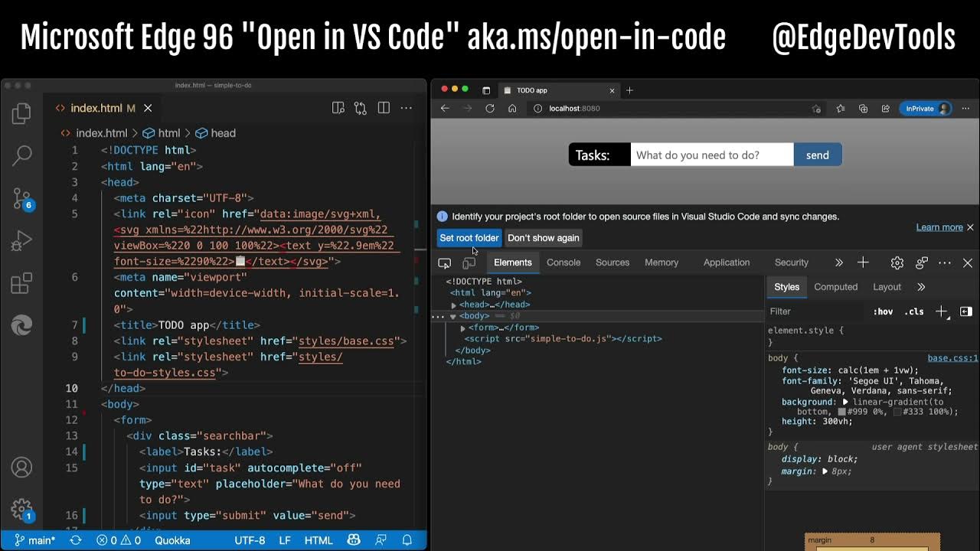Open the Explorer view in VS Code
980x551 pixels.
coord(21,114)
